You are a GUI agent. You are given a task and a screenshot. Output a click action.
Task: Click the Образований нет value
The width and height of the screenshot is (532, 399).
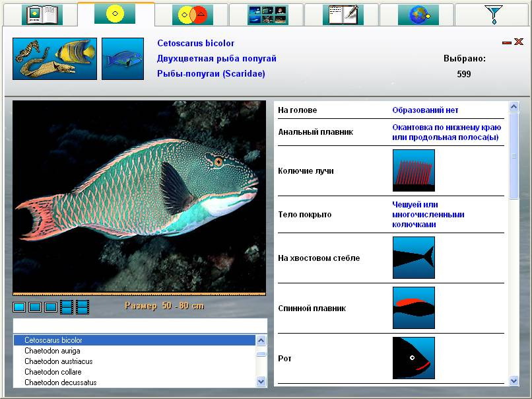click(x=425, y=110)
